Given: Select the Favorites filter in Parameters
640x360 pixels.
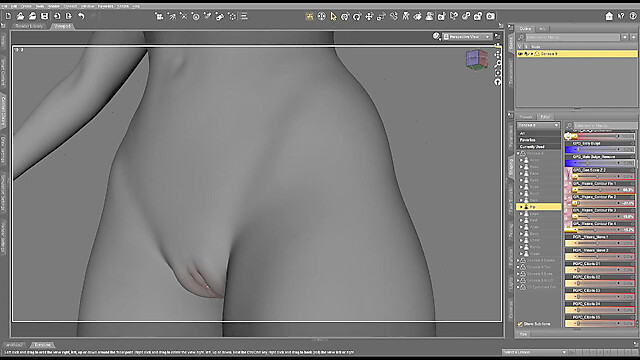Looking at the screenshot, I should [539, 140].
